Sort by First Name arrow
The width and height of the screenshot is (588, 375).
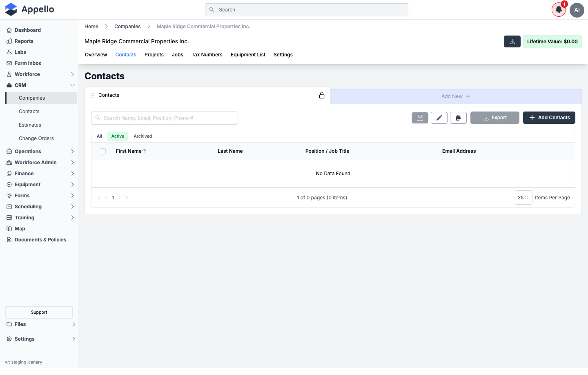pyautogui.click(x=144, y=151)
